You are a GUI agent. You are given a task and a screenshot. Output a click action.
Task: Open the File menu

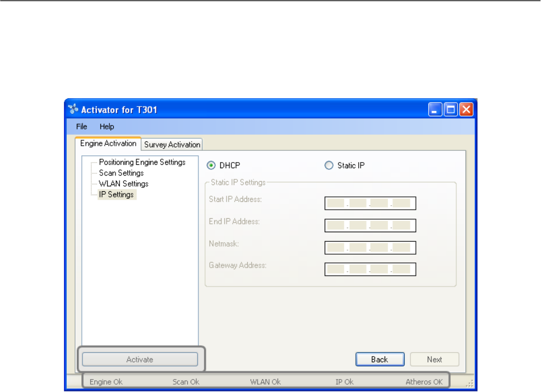tap(81, 127)
